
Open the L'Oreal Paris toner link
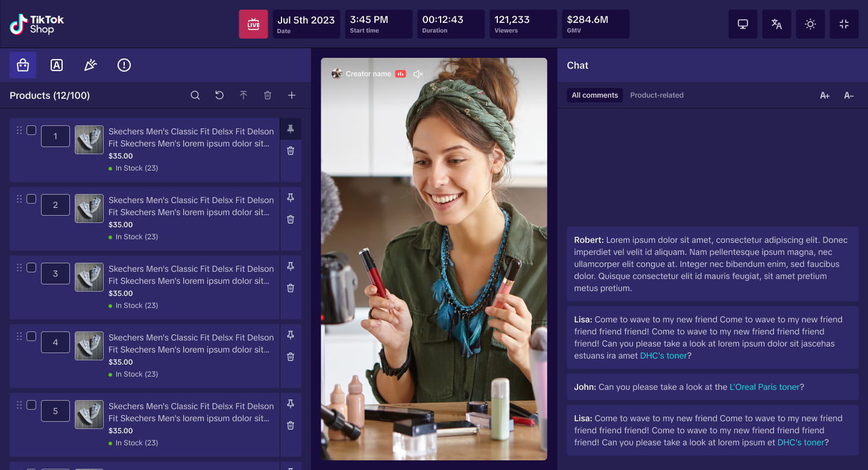(x=764, y=387)
